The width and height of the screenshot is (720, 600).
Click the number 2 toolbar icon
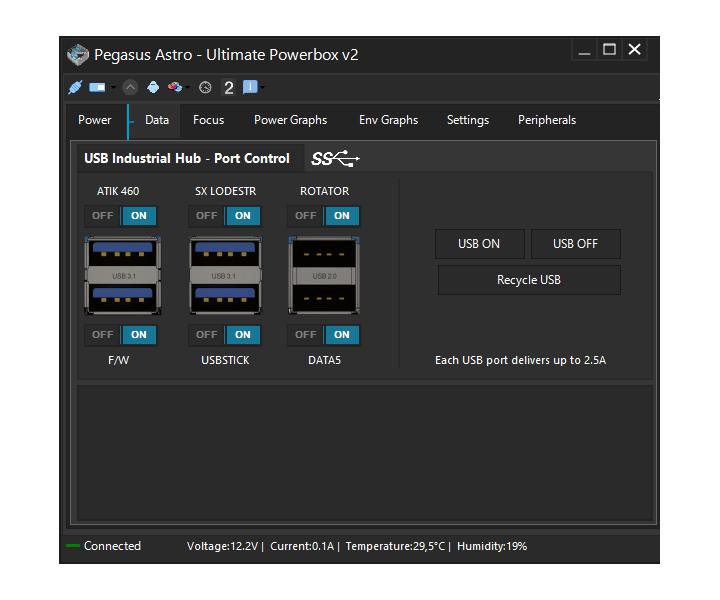[228, 87]
